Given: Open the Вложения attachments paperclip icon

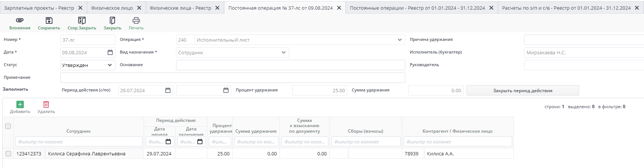Looking at the screenshot, I should 20,20.
